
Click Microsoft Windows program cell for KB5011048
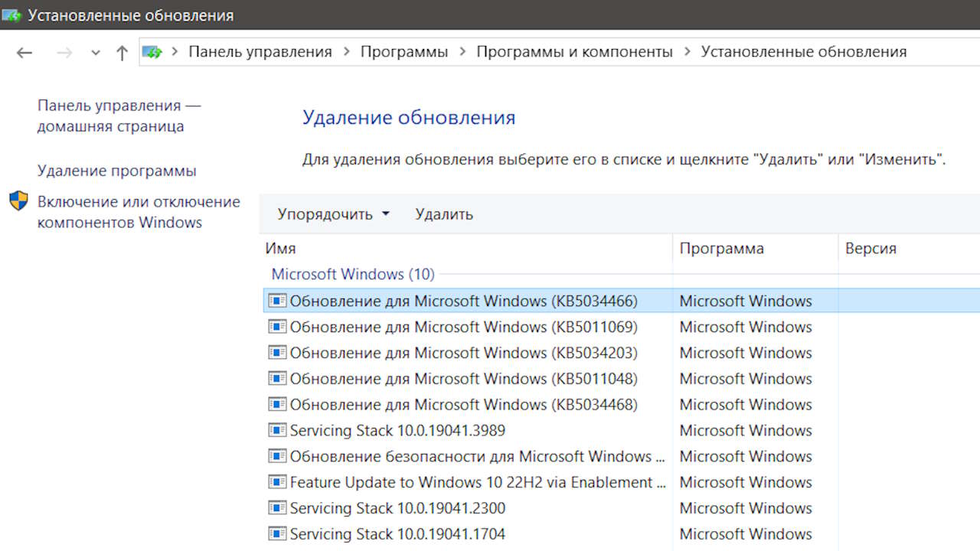(x=746, y=379)
